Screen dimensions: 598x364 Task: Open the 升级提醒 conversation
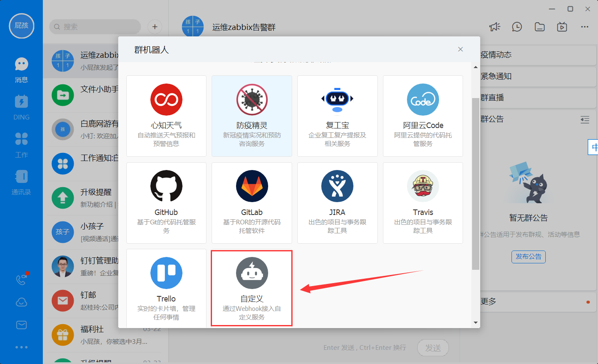(x=81, y=198)
